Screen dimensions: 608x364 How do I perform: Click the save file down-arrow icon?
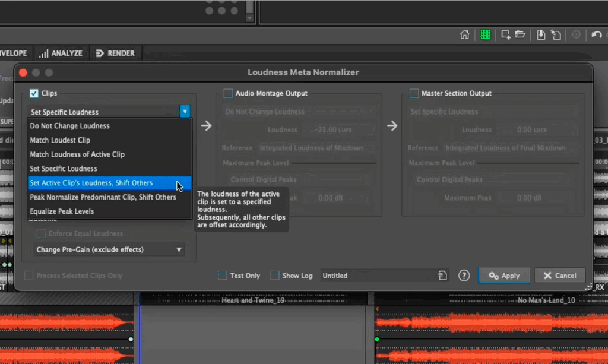point(541,35)
